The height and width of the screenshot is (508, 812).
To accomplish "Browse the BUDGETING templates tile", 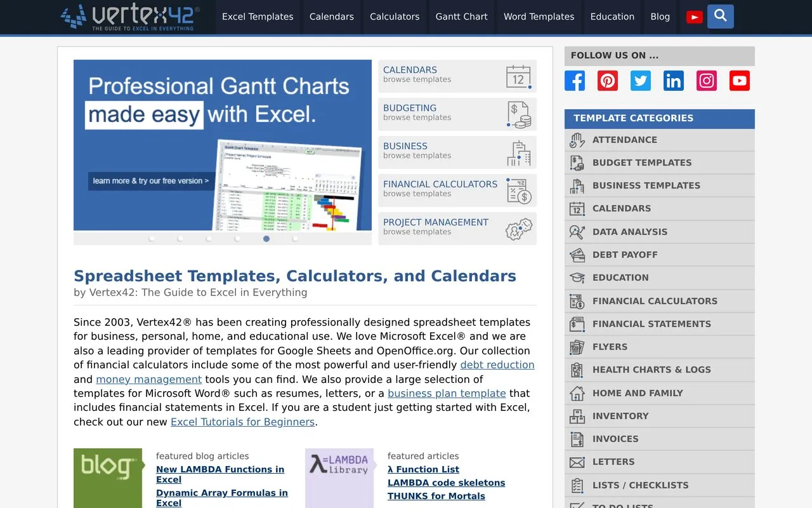I will pyautogui.click(x=457, y=114).
